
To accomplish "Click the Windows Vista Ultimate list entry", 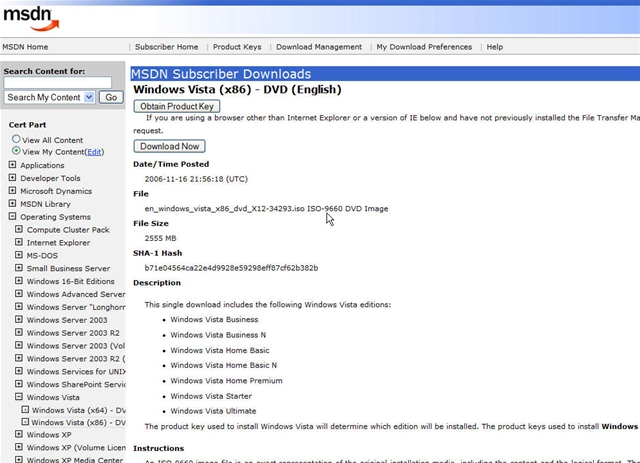I will [x=213, y=411].
